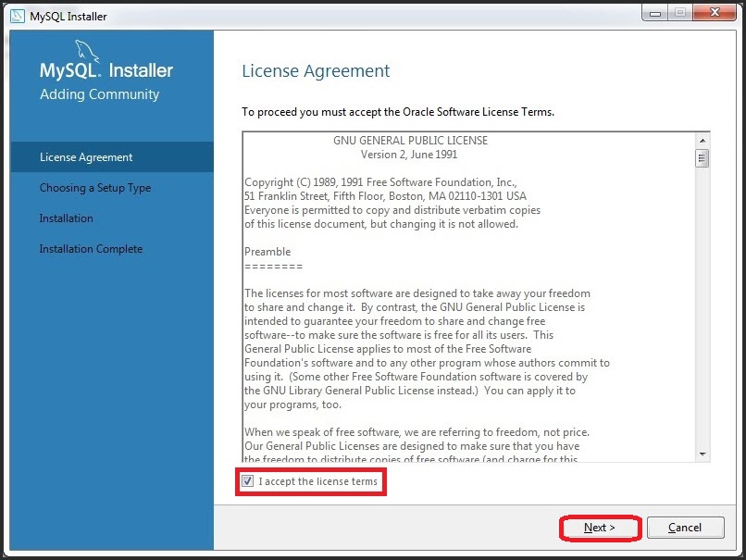Click the 'Adding Community' subtitle text
Viewport: 746px width, 560px height.
[99, 94]
